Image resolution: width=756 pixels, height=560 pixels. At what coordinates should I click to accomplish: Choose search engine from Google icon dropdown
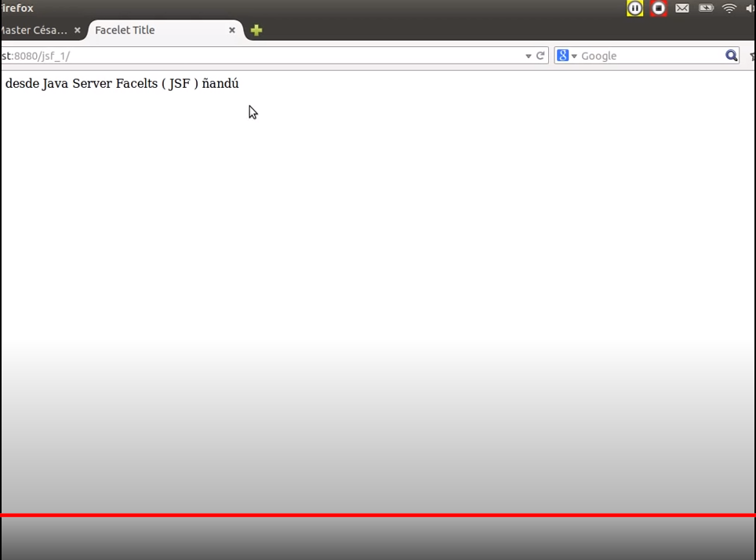click(x=567, y=56)
